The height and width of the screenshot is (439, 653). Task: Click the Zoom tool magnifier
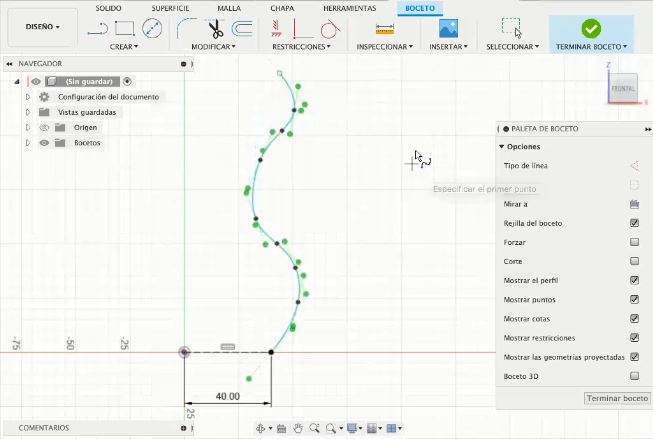[314, 428]
